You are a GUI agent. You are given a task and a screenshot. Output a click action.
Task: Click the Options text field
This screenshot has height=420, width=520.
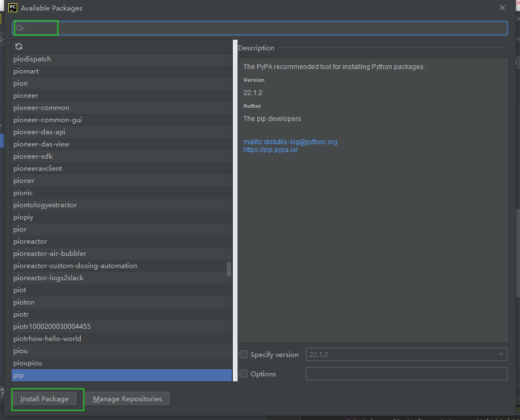[x=406, y=374]
